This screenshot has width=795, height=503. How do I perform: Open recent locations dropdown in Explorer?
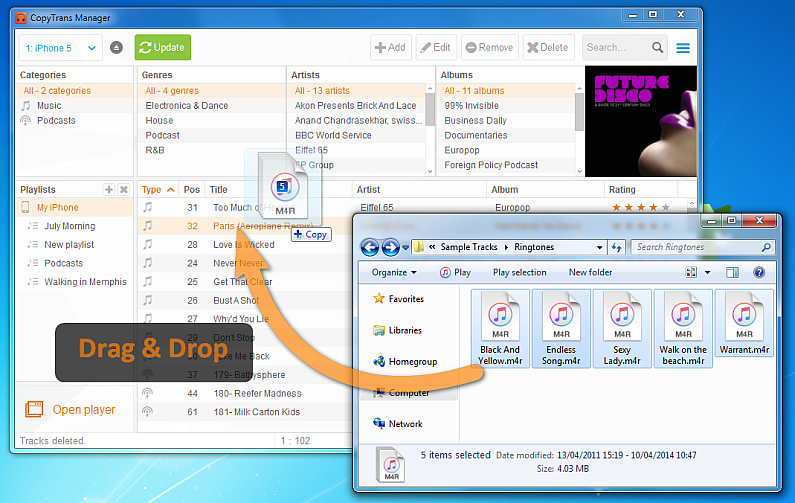point(406,248)
